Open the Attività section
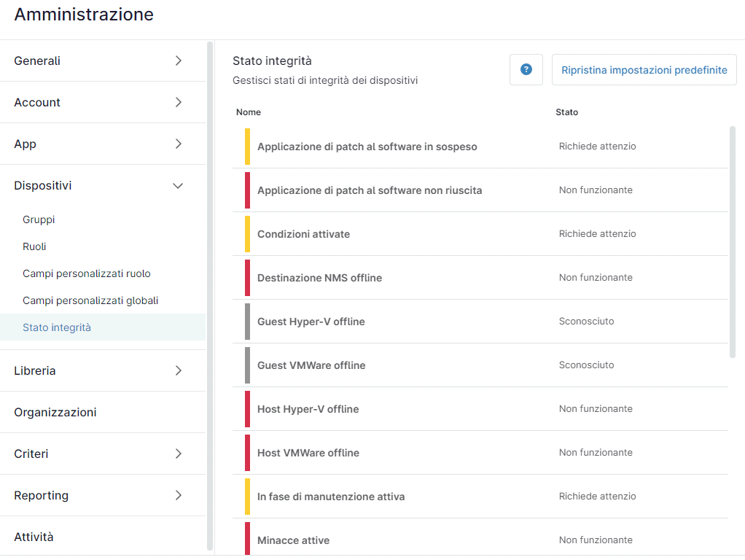This screenshot has height=560, width=745. (34, 537)
